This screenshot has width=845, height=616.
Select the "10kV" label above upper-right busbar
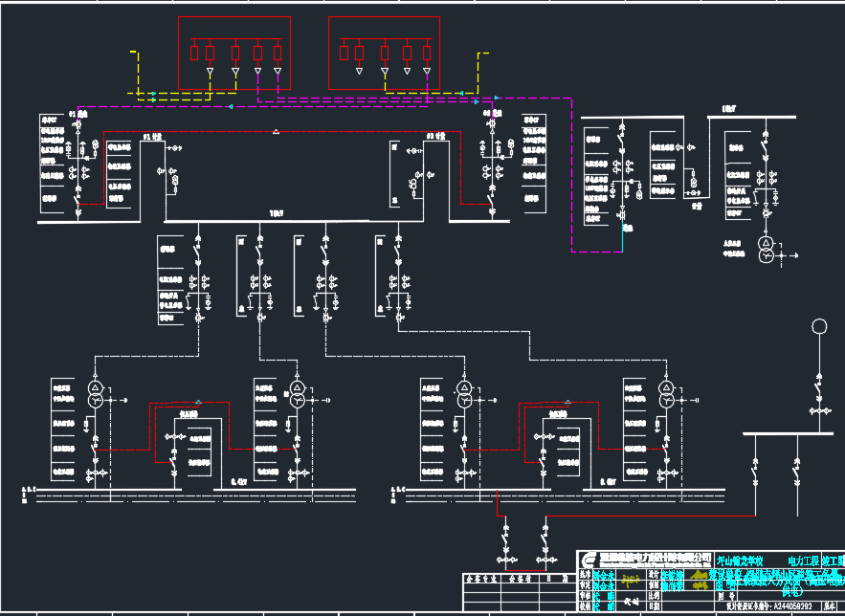(729, 109)
